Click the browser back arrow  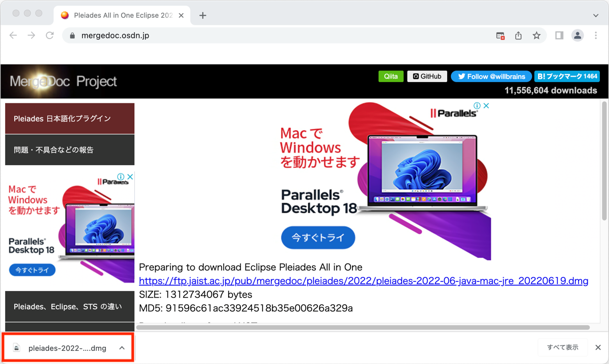pos(13,35)
